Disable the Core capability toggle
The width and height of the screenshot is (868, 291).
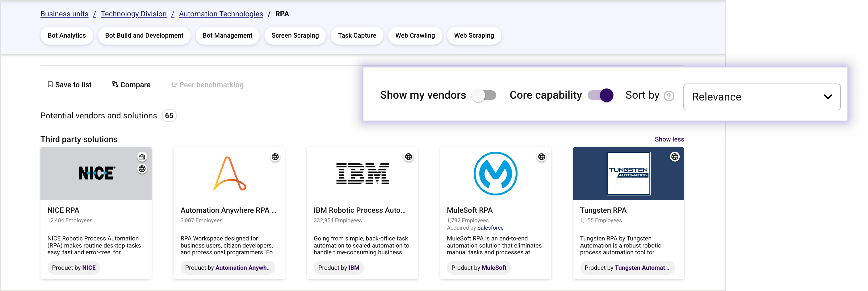click(x=601, y=96)
